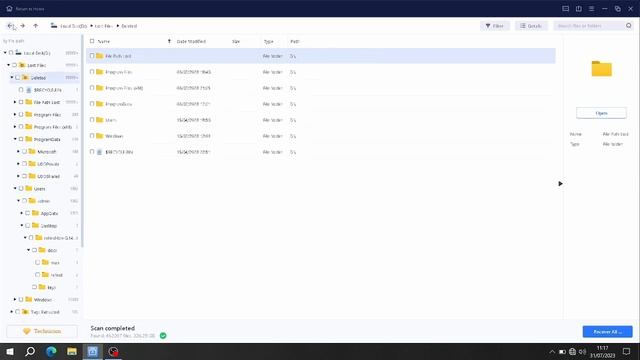
Task: Open the notification center icon
Action: coord(627,351)
